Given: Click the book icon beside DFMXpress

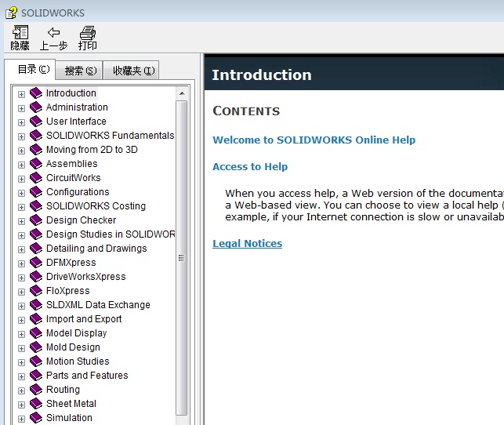Looking at the screenshot, I should pos(36,263).
